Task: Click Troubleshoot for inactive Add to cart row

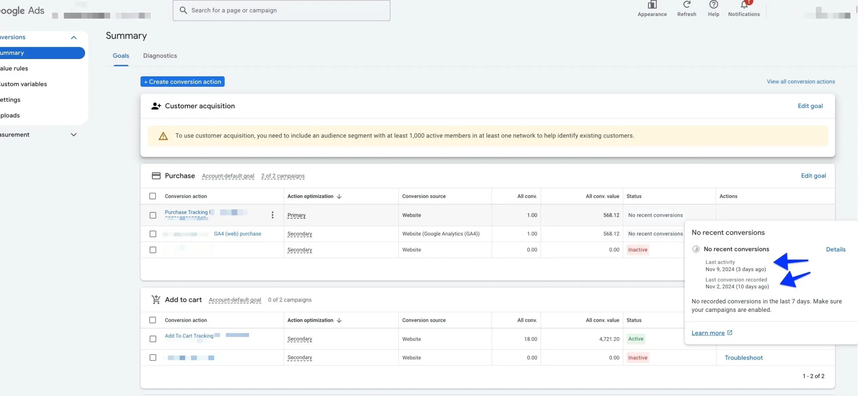Action: (744, 358)
